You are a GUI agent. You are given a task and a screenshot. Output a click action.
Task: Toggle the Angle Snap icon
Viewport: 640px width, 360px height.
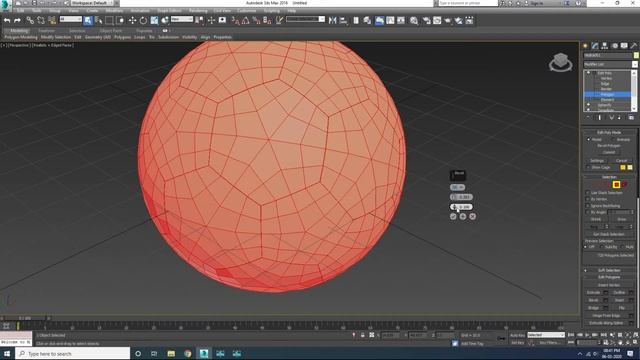[x=246, y=20]
